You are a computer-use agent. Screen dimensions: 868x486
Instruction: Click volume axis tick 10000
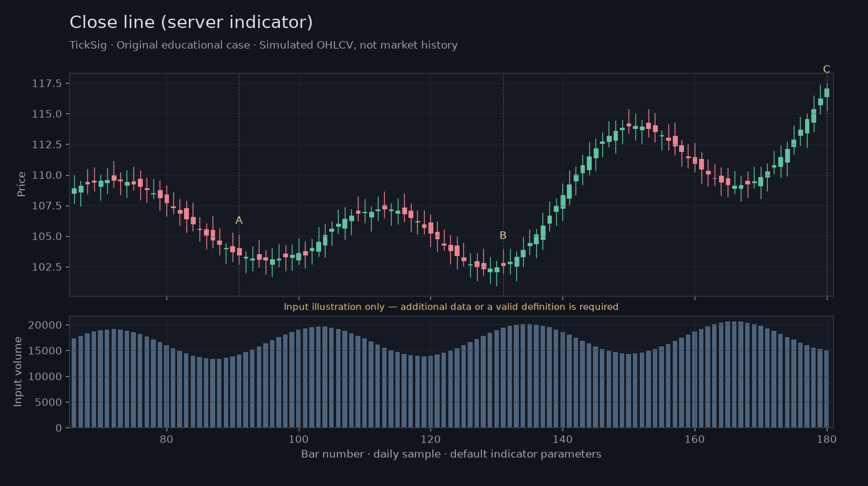click(46, 376)
